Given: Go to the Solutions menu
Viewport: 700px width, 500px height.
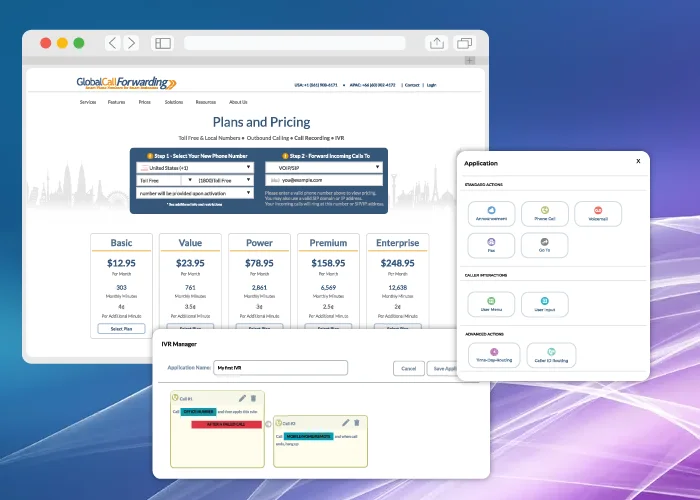Looking at the screenshot, I should (174, 102).
